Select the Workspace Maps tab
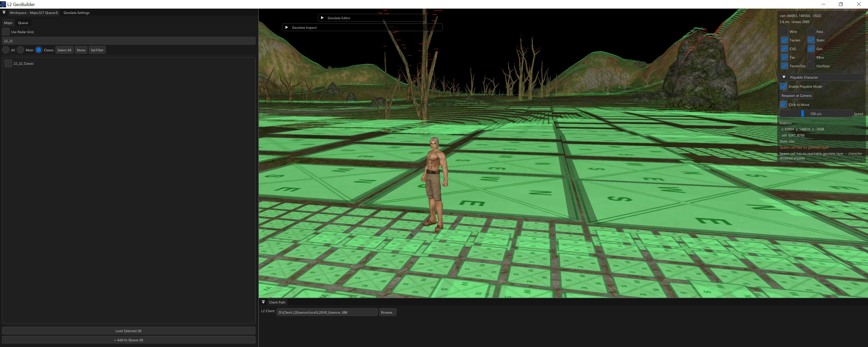The width and height of the screenshot is (868, 347). point(34,13)
